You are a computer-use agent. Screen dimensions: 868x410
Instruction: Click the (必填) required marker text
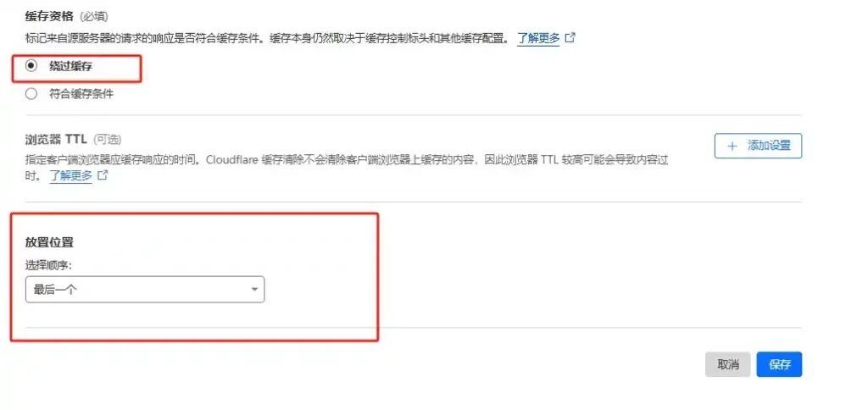[93, 16]
